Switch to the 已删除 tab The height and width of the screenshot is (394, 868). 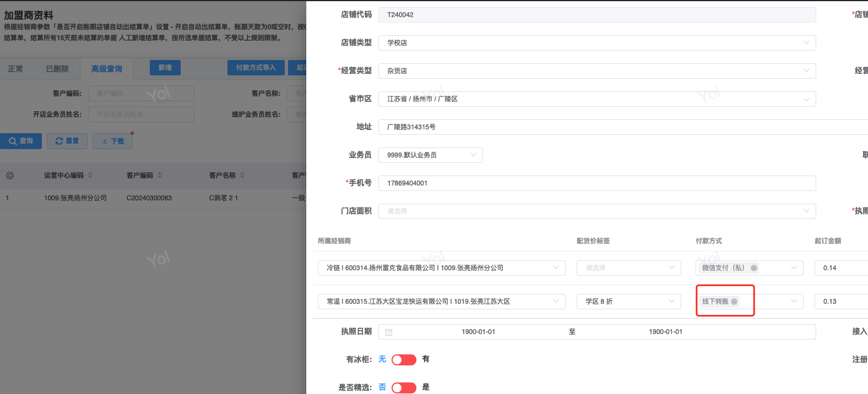[x=57, y=69]
